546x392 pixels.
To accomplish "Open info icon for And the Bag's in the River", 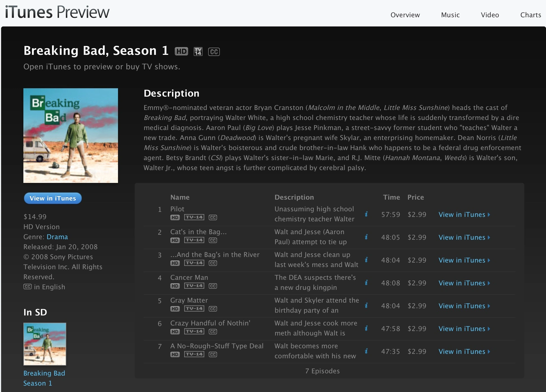I will [367, 260].
